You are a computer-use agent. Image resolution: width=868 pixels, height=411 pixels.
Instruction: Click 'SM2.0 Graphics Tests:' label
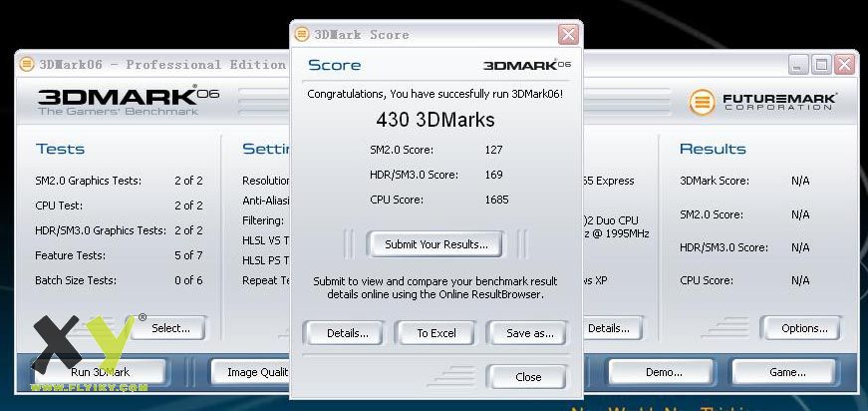(88, 181)
